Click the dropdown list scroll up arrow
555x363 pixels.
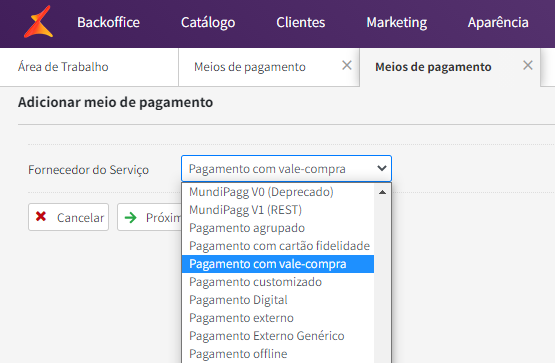382,192
